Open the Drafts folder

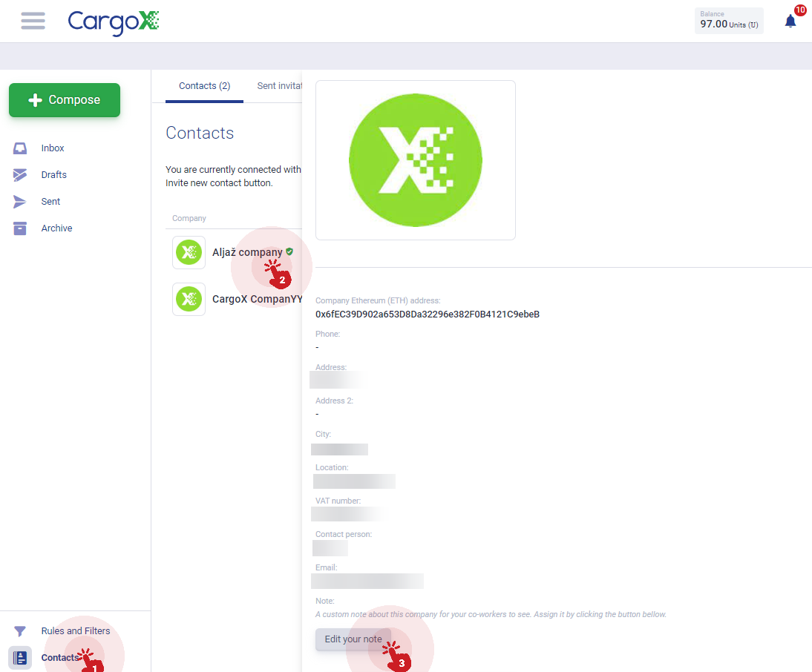coord(54,175)
